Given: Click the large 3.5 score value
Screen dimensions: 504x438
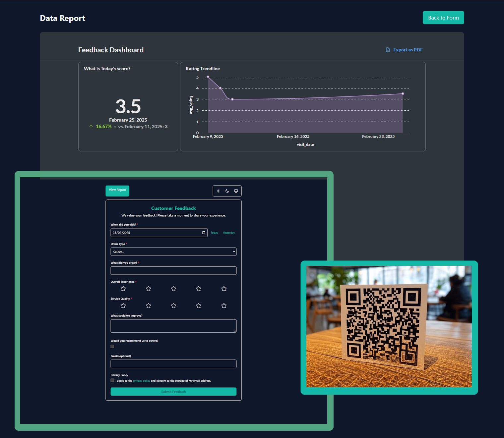Looking at the screenshot, I should [x=128, y=106].
